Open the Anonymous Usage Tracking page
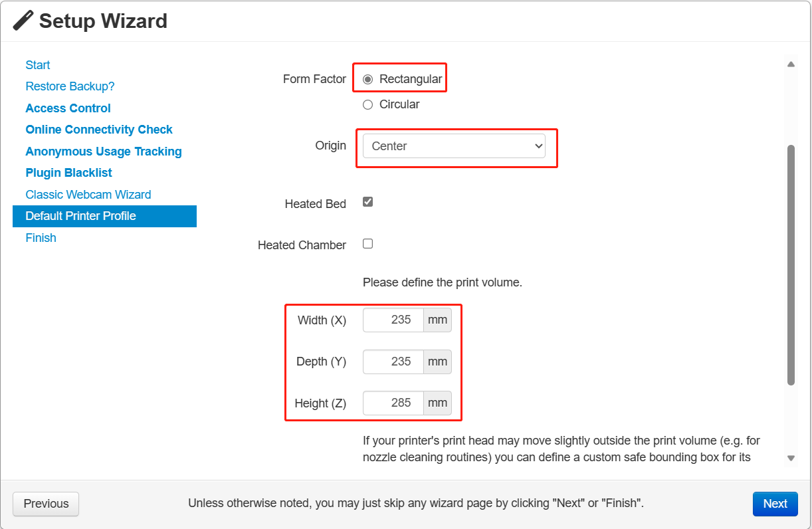 [x=104, y=152]
